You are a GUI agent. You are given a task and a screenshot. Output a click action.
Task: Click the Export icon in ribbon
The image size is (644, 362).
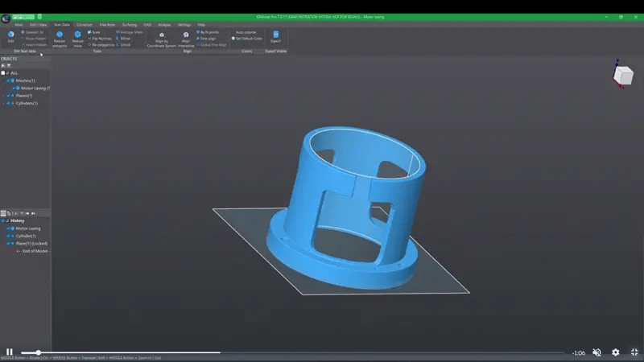(276, 36)
